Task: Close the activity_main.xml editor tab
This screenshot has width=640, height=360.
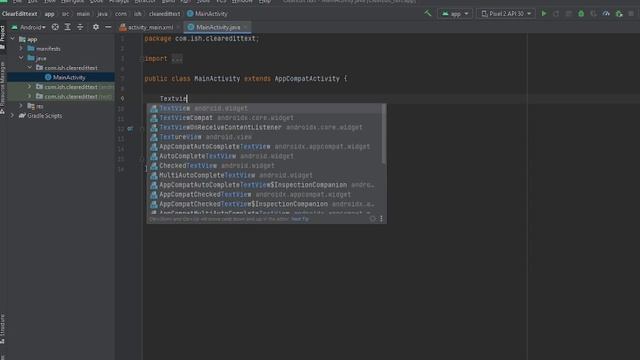Action: click(178, 27)
